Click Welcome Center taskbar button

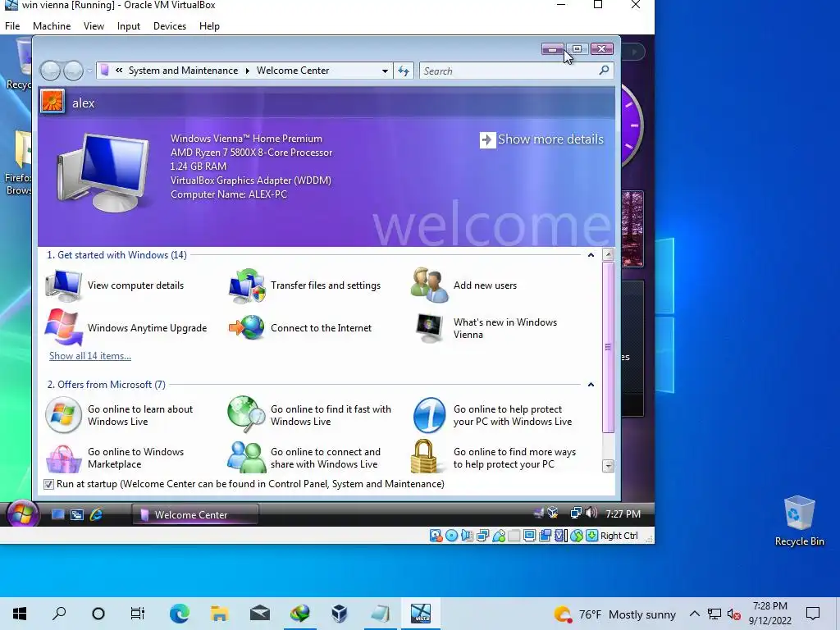click(195, 514)
